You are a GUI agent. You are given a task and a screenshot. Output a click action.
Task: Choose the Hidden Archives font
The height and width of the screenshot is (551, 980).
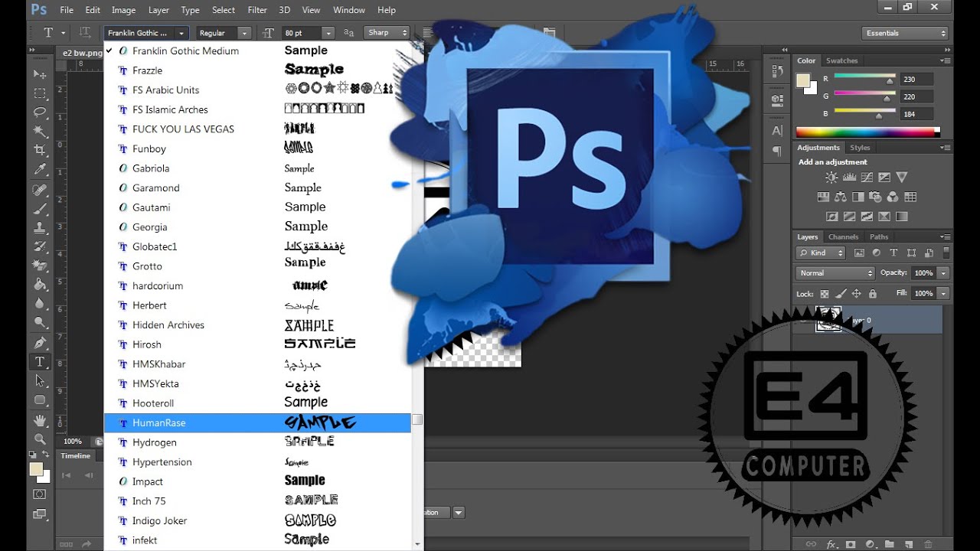coord(257,324)
